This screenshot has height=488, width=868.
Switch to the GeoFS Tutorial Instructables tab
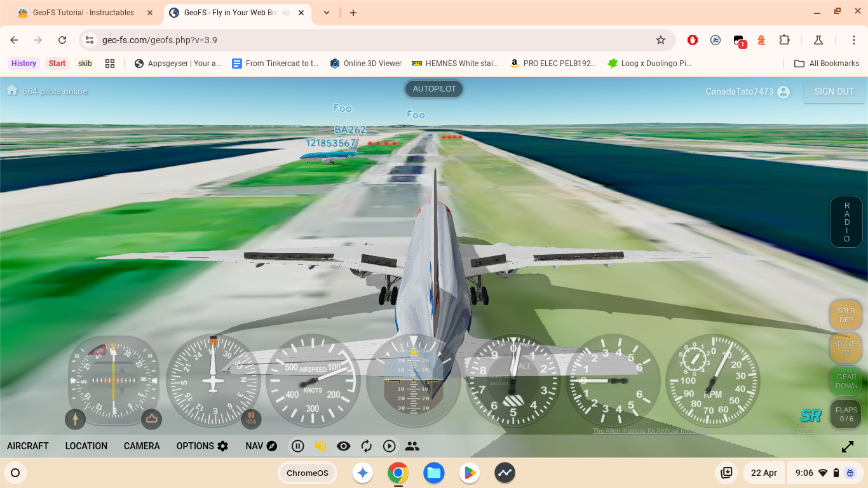pyautogui.click(x=83, y=11)
